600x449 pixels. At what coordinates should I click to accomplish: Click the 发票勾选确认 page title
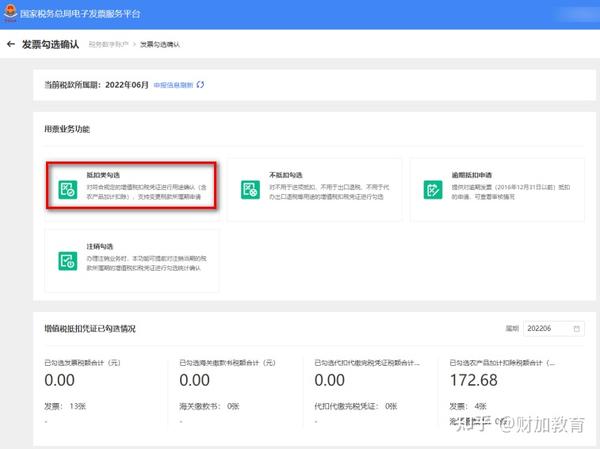pyautogui.click(x=51, y=44)
